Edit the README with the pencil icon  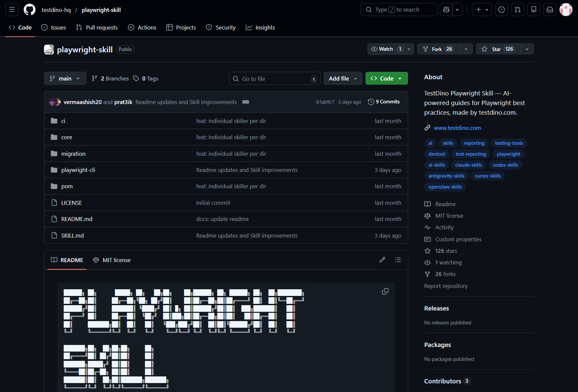pyautogui.click(x=382, y=260)
